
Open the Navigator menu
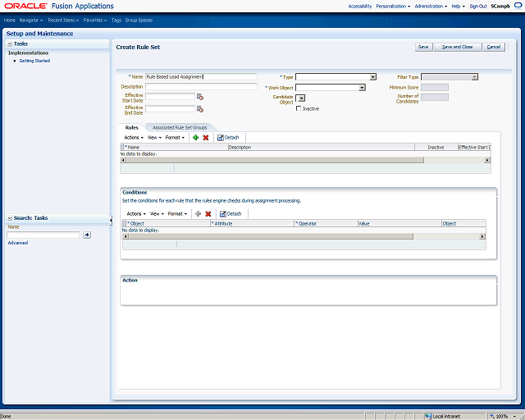(31, 20)
